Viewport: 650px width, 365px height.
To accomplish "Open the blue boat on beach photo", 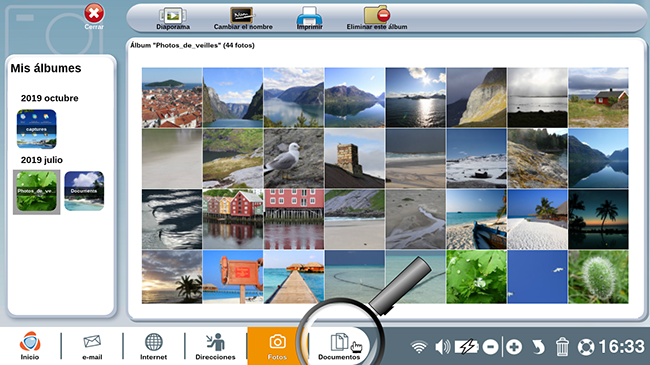I will [x=476, y=219].
